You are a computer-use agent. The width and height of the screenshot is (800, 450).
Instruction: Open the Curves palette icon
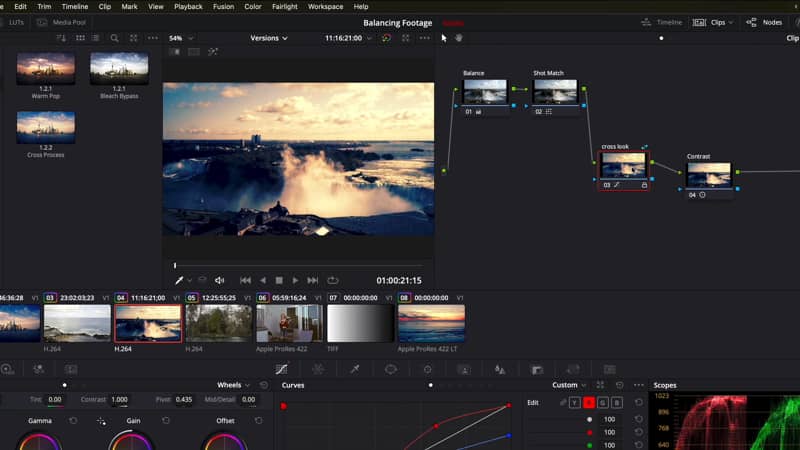click(x=281, y=369)
